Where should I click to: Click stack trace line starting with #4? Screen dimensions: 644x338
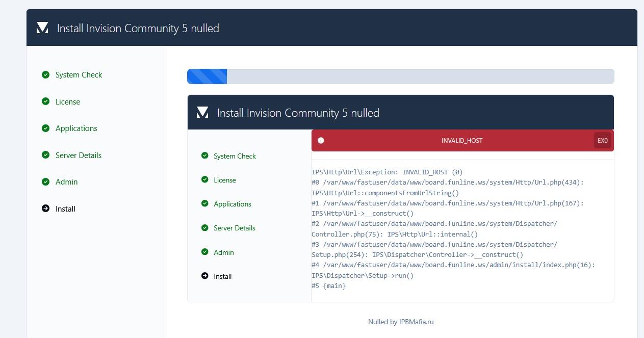[x=453, y=265]
